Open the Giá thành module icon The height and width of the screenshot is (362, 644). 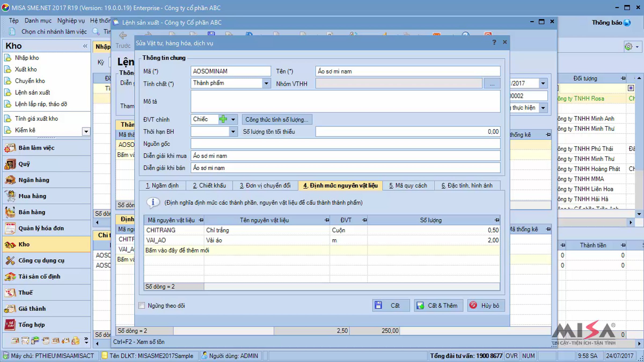10,309
